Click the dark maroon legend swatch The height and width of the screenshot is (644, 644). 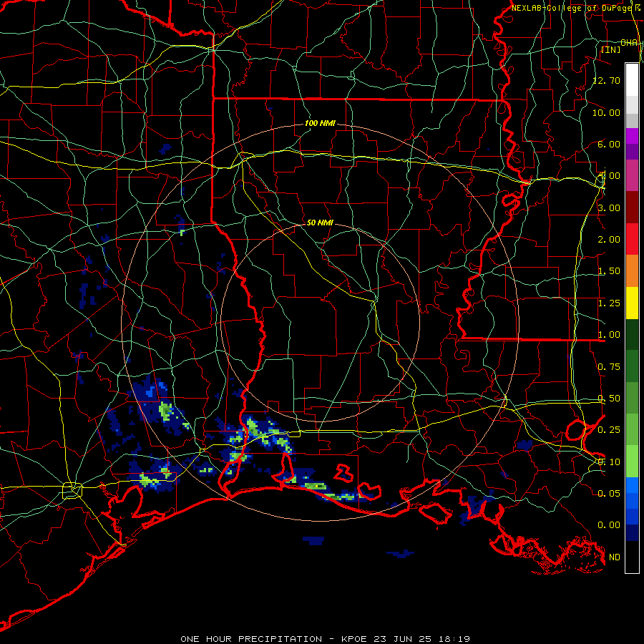[632, 208]
